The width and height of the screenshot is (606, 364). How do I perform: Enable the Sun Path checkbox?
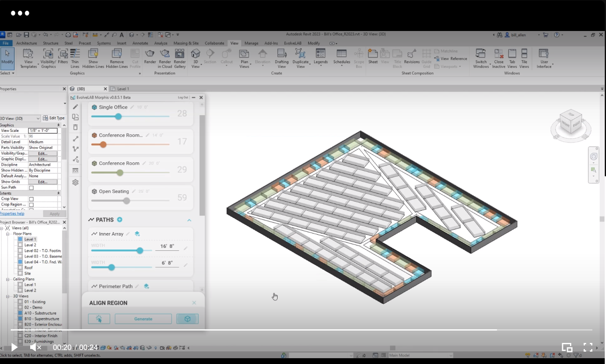coord(31,188)
